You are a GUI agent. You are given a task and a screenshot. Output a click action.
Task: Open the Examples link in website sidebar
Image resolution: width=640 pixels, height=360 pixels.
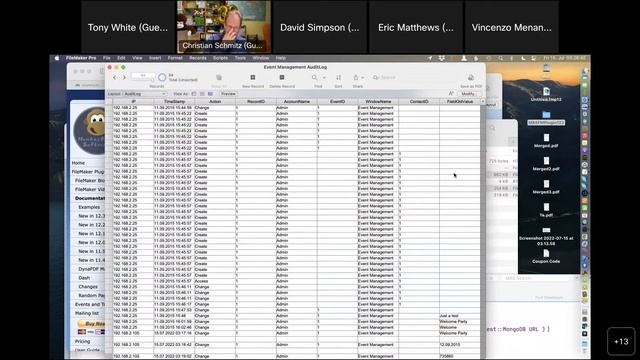tap(89, 207)
